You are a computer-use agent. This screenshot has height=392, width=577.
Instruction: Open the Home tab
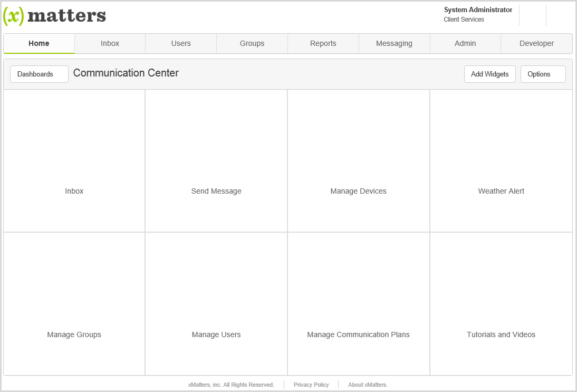pyautogui.click(x=39, y=43)
